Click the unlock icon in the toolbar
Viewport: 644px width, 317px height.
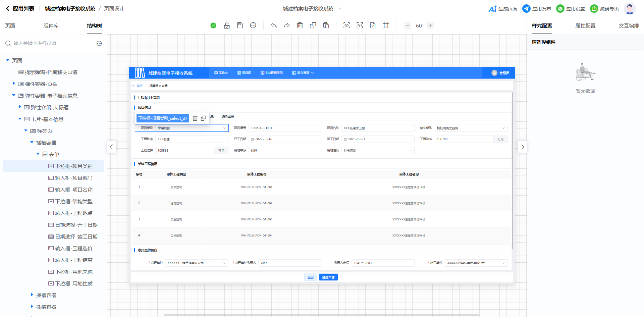click(x=227, y=25)
